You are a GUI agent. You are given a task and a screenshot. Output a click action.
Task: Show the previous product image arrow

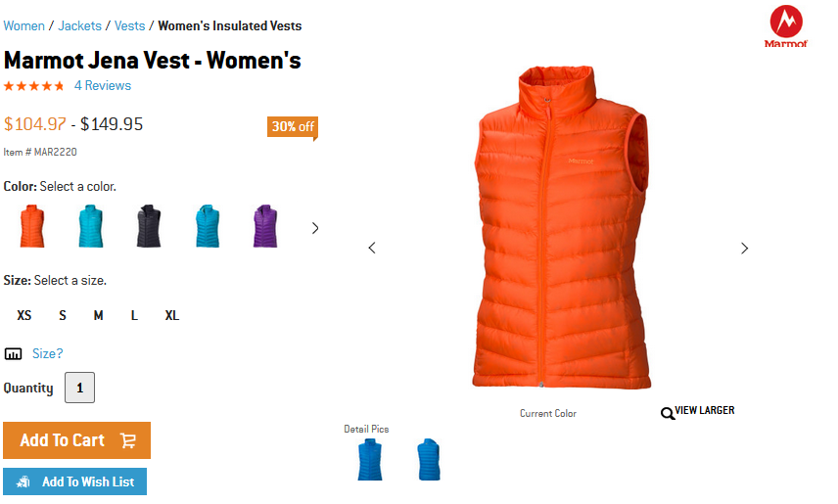click(372, 248)
